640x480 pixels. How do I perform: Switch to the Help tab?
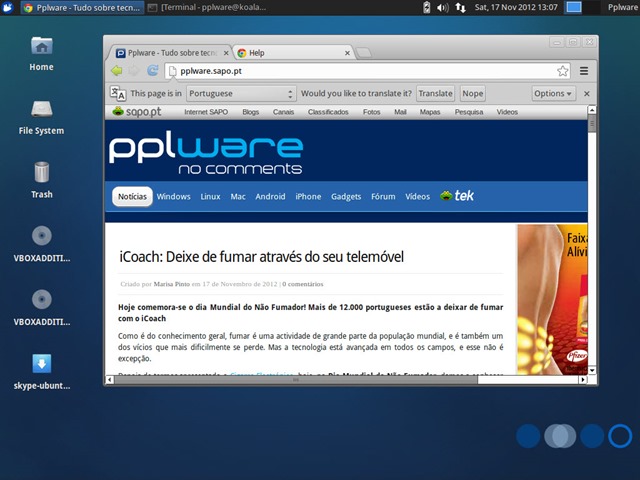[294, 53]
